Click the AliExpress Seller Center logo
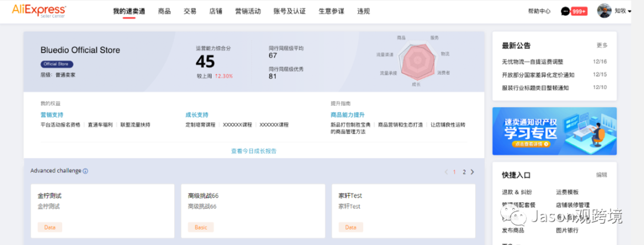 pos(39,10)
